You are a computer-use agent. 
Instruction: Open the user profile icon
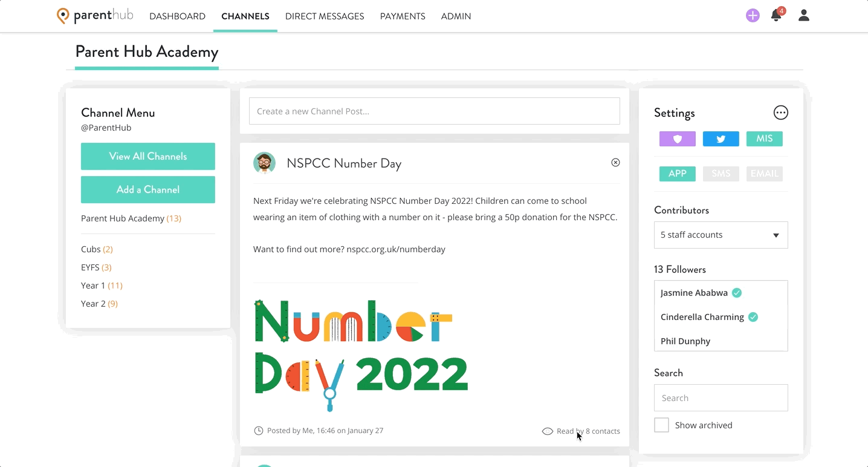[x=804, y=16]
